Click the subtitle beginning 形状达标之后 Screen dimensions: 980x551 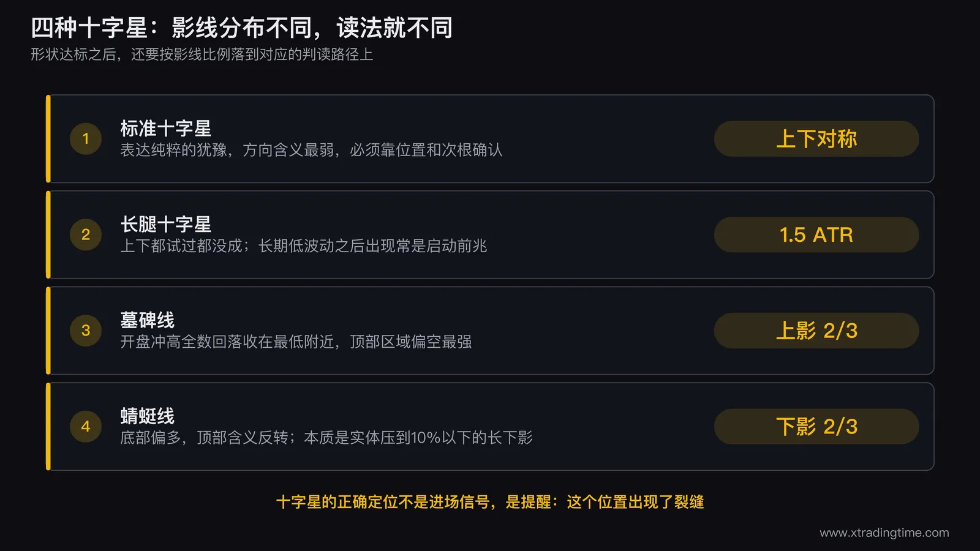pyautogui.click(x=202, y=54)
